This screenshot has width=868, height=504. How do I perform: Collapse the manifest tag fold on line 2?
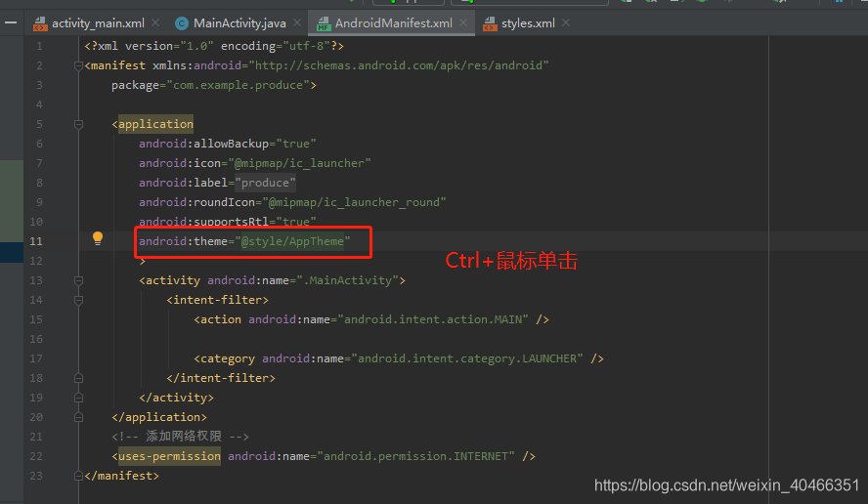click(x=78, y=65)
